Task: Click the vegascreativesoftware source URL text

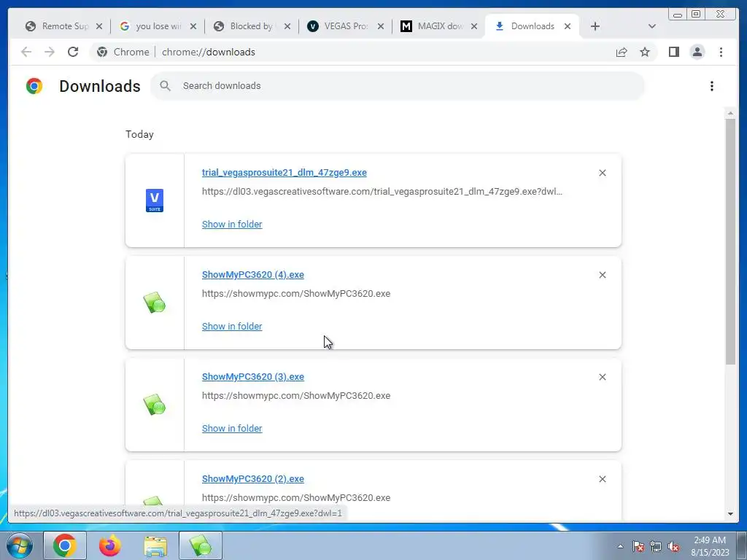Action: coord(382,192)
